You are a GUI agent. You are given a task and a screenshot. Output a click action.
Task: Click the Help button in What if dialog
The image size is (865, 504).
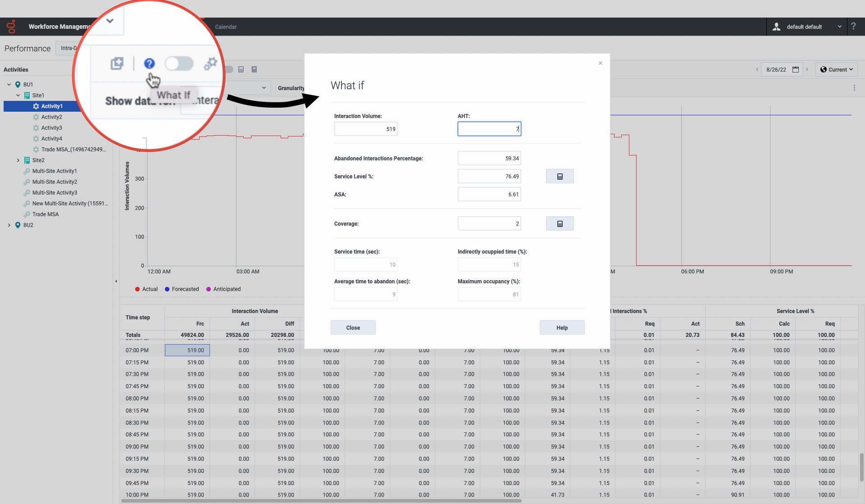562,328
